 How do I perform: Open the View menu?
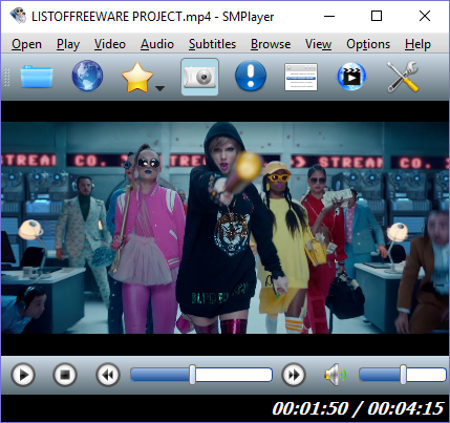click(x=318, y=44)
